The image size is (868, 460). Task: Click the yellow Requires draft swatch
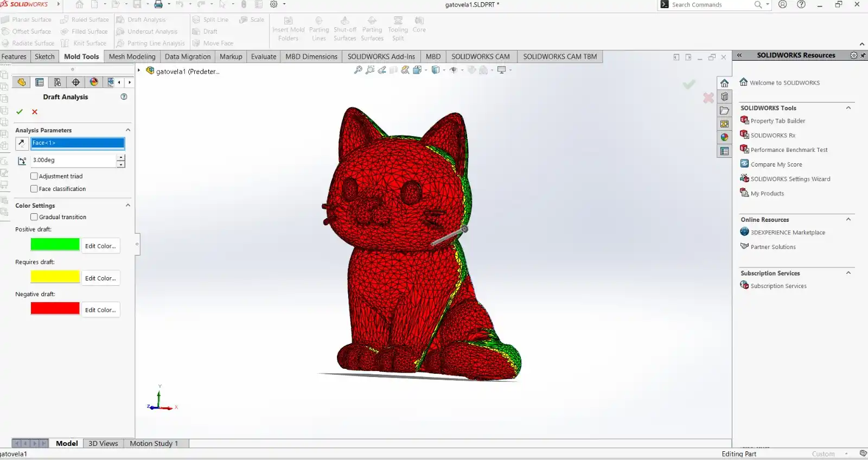[55, 277]
